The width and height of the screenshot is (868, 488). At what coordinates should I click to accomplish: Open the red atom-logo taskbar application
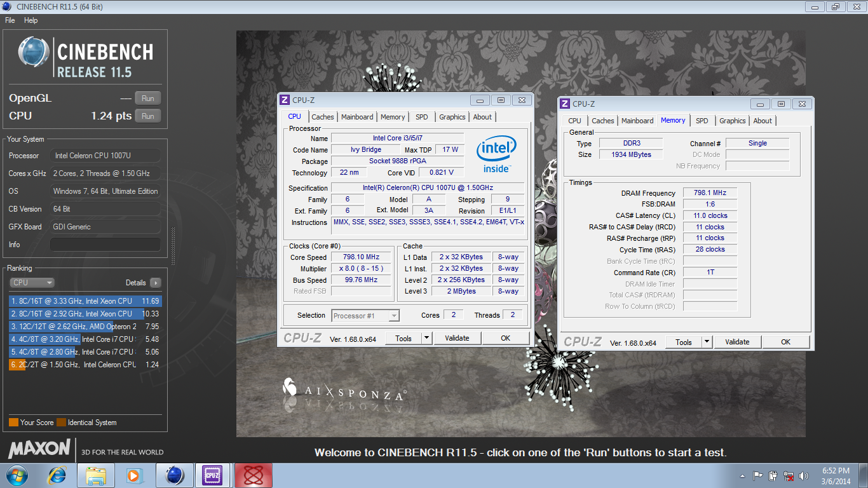click(253, 475)
